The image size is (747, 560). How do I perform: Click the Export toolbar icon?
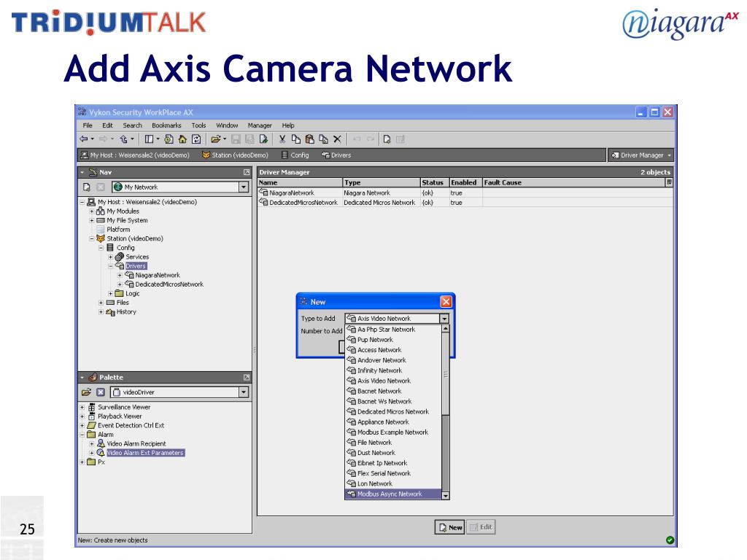click(x=263, y=139)
